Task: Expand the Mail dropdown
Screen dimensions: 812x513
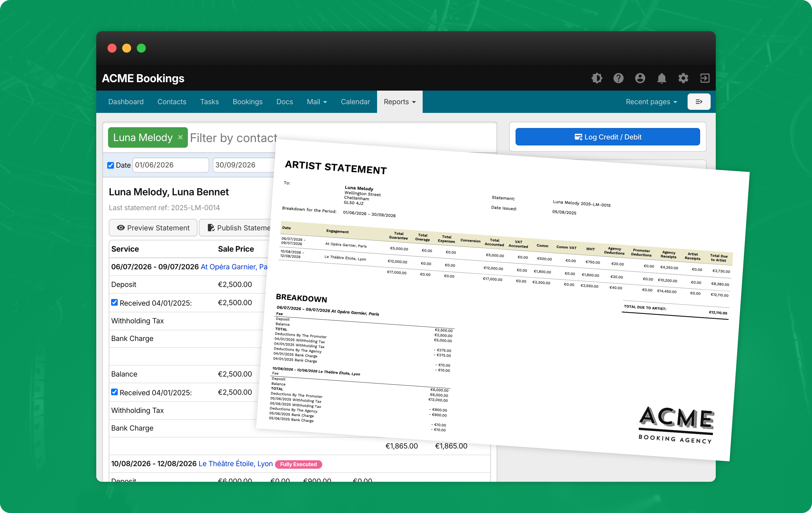Action: click(316, 102)
